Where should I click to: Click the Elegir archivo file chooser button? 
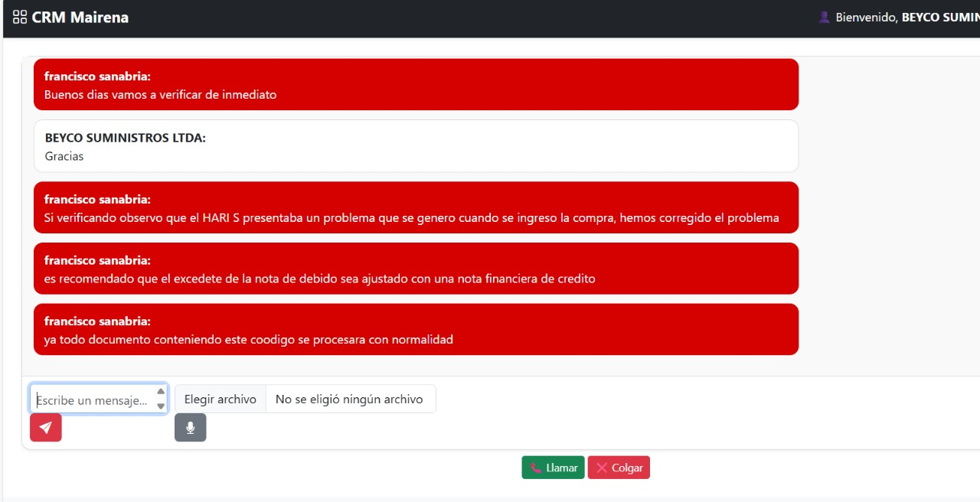tap(220, 399)
